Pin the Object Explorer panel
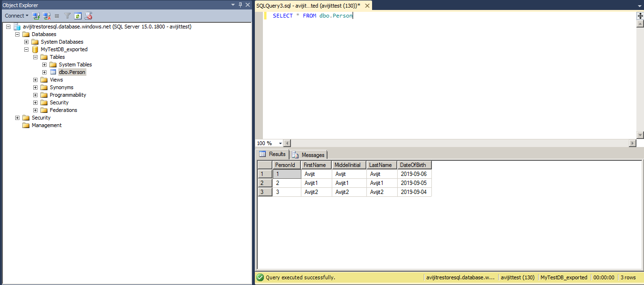The height and width of the screenshot is (285, 644). (240, 5)
